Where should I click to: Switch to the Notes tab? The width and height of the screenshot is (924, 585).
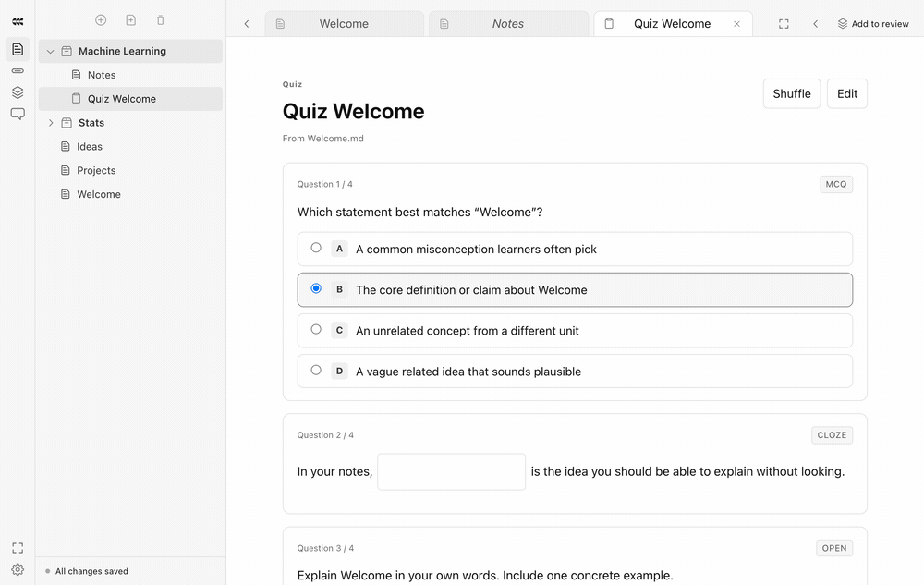click(x=508, y=23)
